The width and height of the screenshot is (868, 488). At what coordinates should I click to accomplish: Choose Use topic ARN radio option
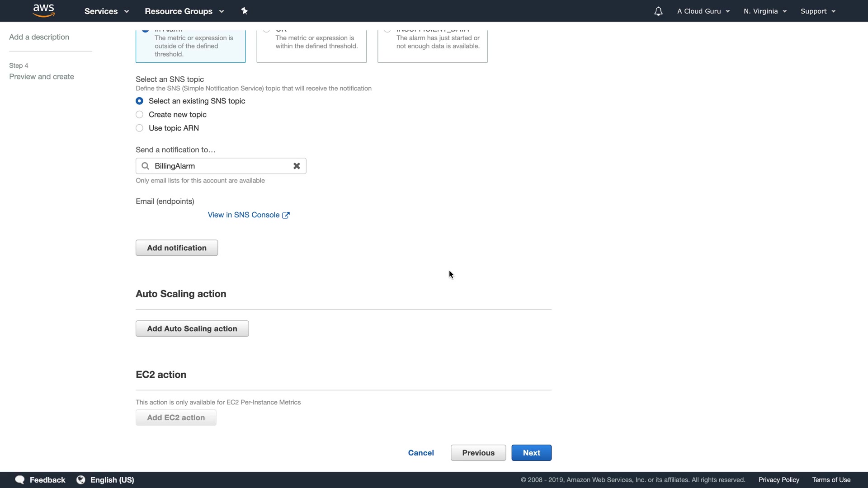(x=140, y=128)
